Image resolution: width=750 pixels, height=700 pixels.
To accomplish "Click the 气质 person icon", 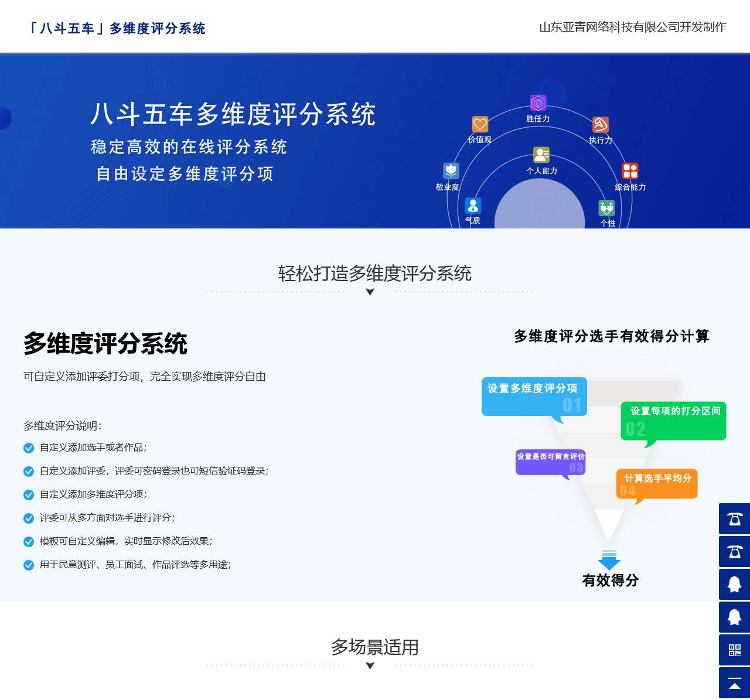I will 473,206.
